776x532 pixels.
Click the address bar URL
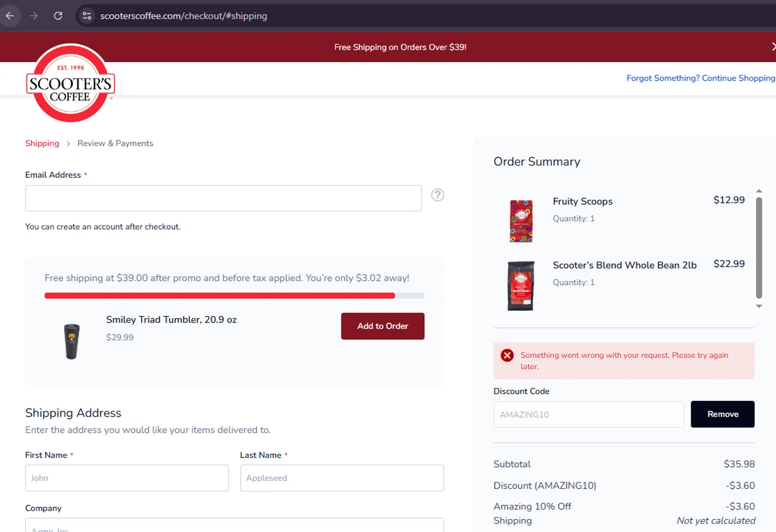click(x=184, y=16)
